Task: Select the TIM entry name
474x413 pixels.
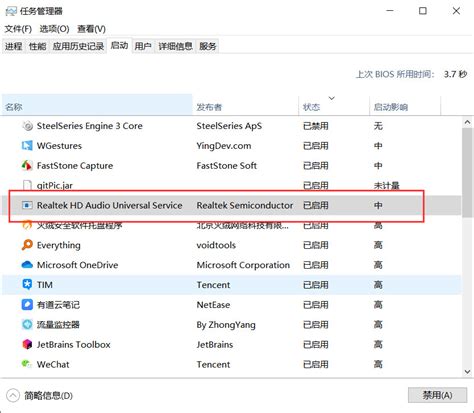Action: [44, 285]
